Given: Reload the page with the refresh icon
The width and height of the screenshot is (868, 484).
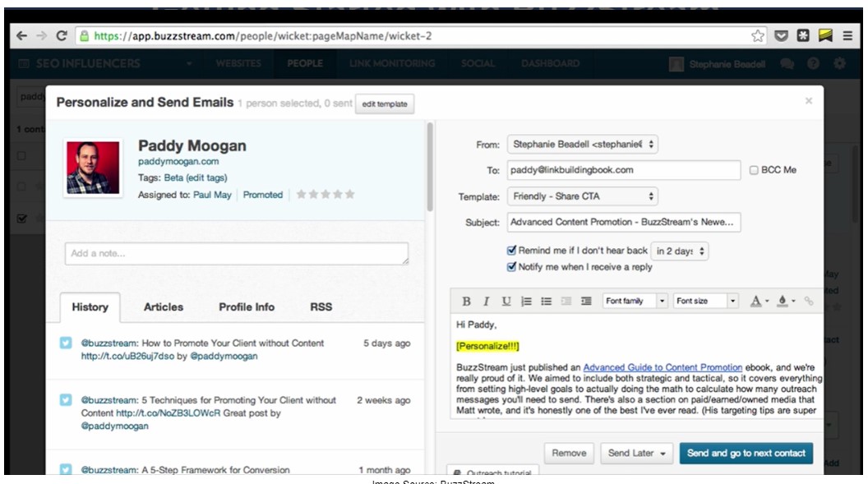Looking at the screenshot, I should [x=62, y=36].
